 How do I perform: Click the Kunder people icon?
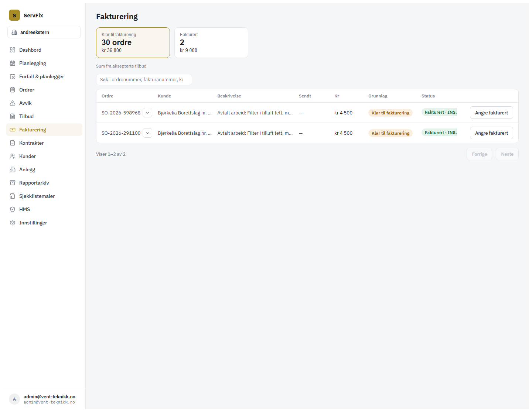[x=13, y=156]
